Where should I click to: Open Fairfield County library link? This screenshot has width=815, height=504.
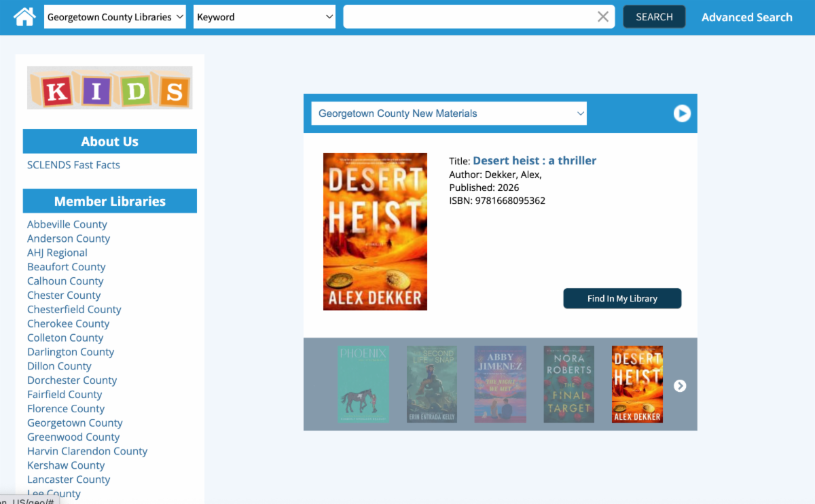65,395
